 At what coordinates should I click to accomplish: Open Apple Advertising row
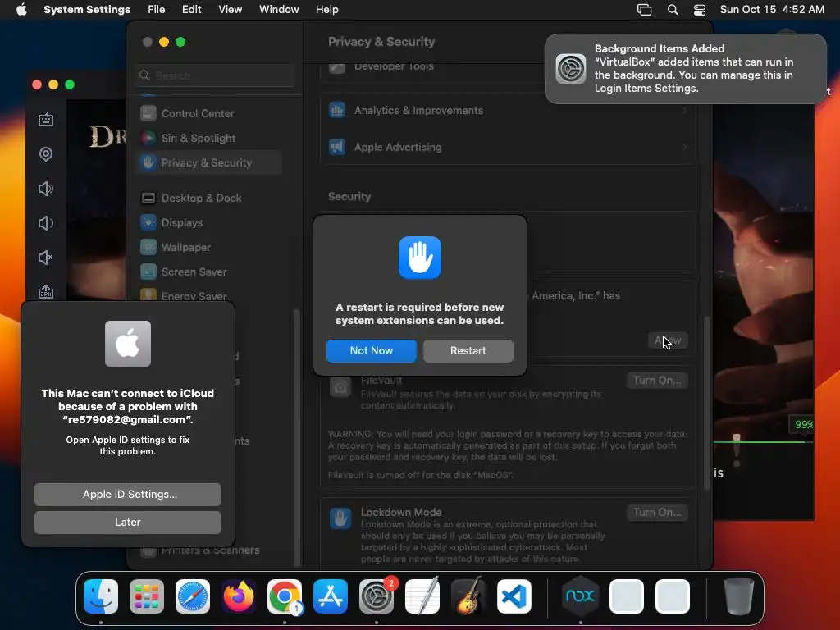click(508, 148)
